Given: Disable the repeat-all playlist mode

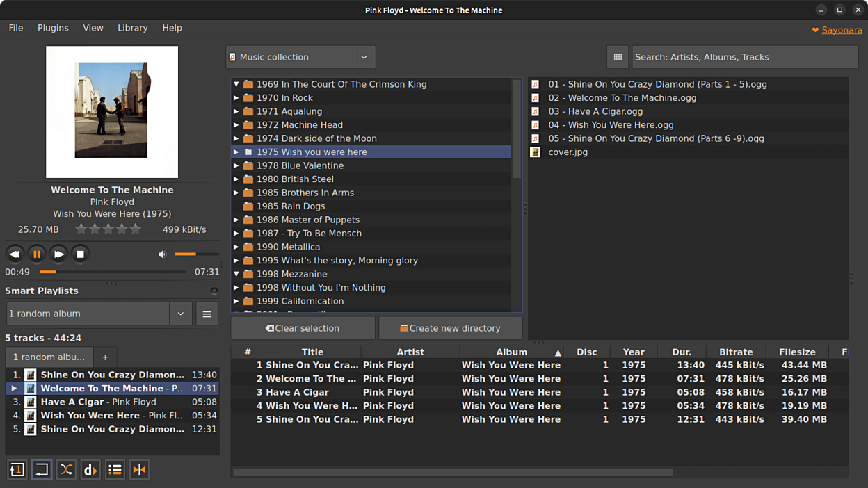Looking at the screenshot, I should (42, 470).
